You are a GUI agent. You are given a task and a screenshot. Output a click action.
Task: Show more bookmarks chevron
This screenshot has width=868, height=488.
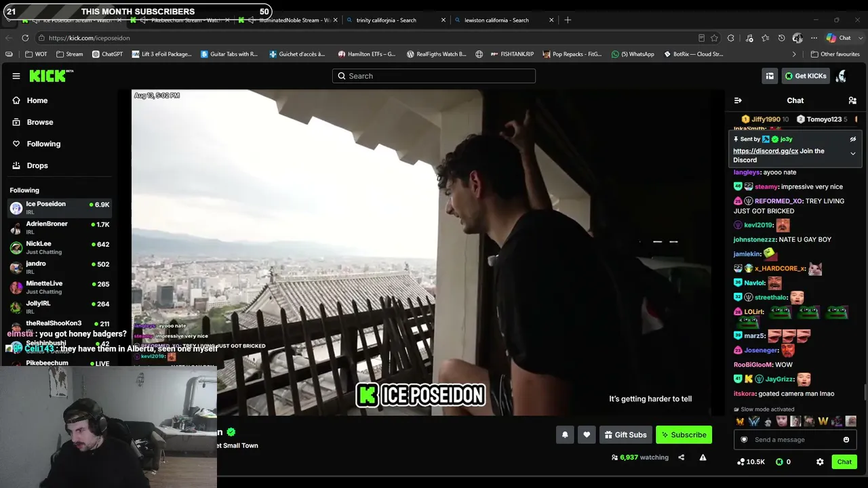[794, 54]
